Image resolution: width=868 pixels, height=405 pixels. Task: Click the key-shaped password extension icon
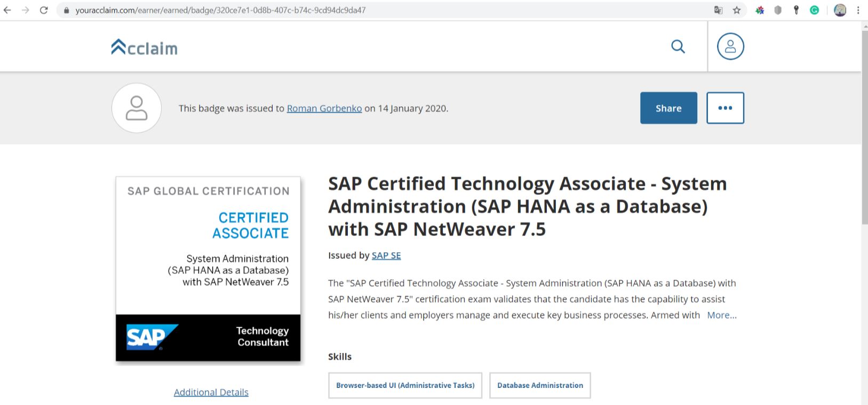pos(796,10)
